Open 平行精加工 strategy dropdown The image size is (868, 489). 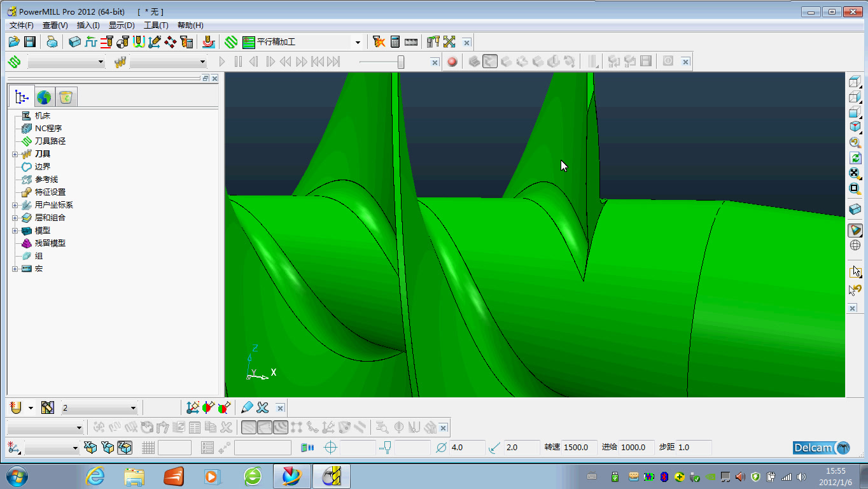point(358,42)
